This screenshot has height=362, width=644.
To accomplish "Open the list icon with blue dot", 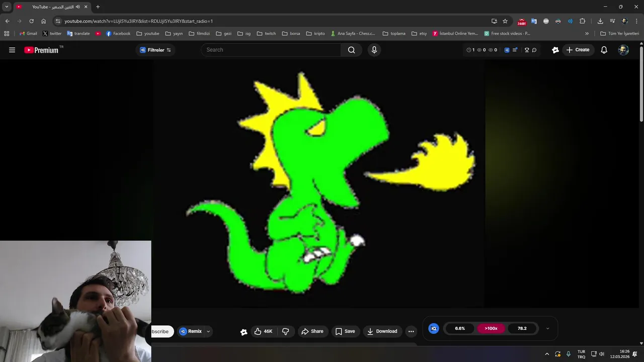I will point(515,50).
